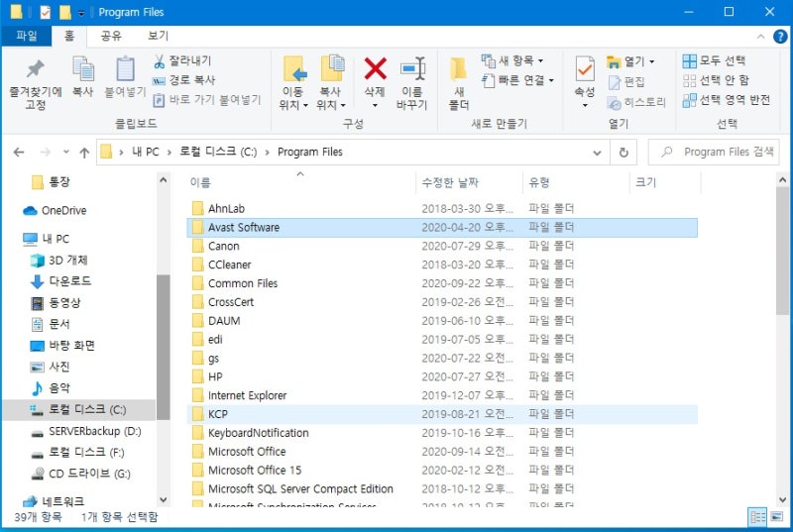Switch to large icons view in status bar
The height and width of the screenshot is (532, 793).
pos(776,517)
